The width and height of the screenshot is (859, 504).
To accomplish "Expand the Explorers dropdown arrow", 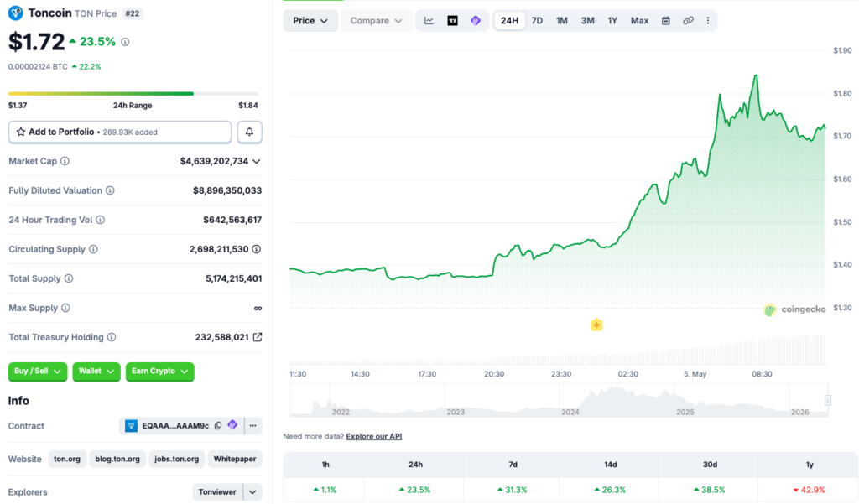I will click(252, 492).
